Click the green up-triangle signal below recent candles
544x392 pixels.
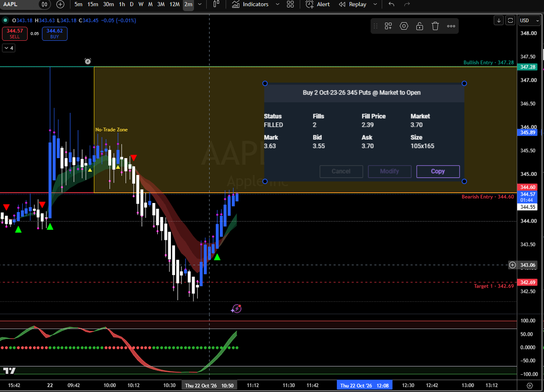(x=217, y=257)
